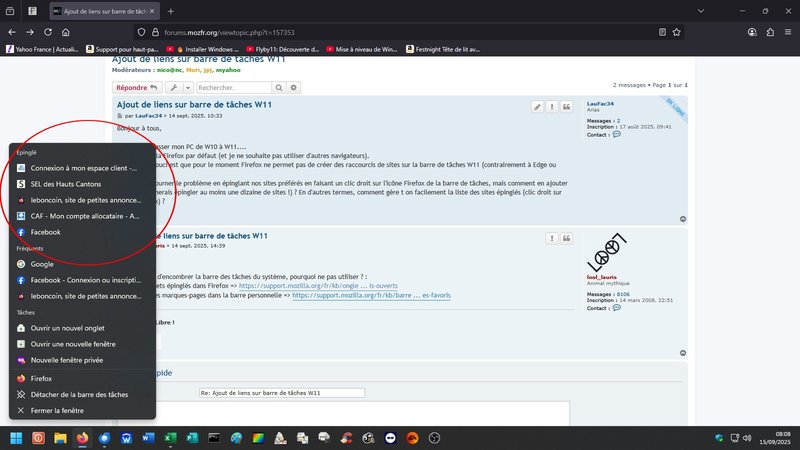Open moderator myahoo profile

point(228,70)
